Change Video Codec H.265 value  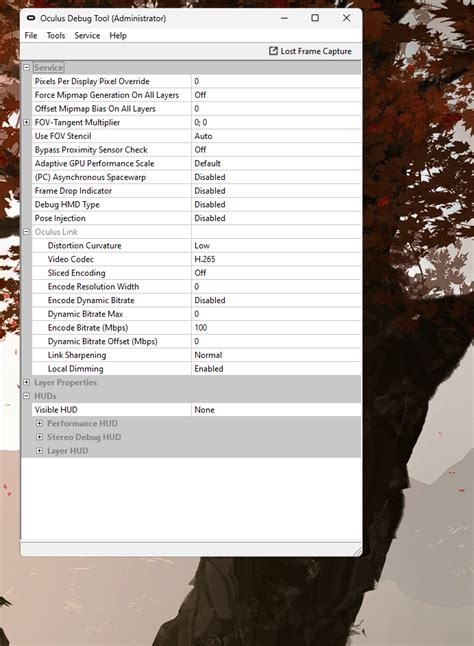click(x=276, y=259)
